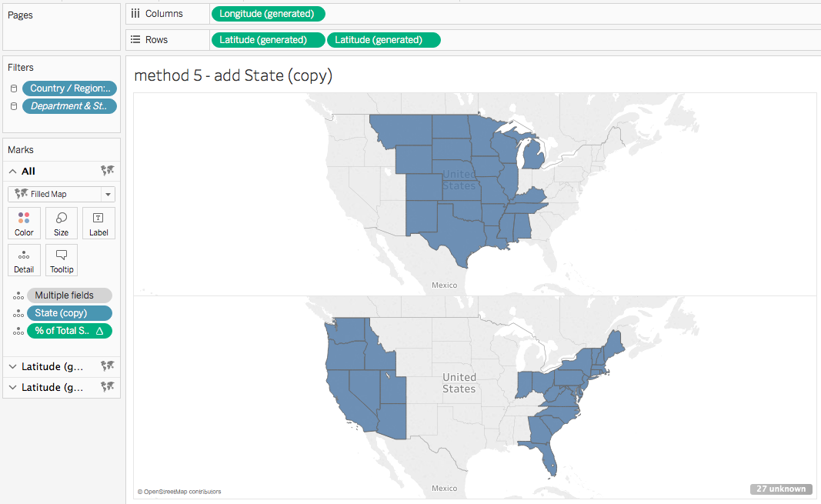The image size is (821, 504).
Task: Click the Longitude (generated) pill in Columns
Action: point(268,13)
